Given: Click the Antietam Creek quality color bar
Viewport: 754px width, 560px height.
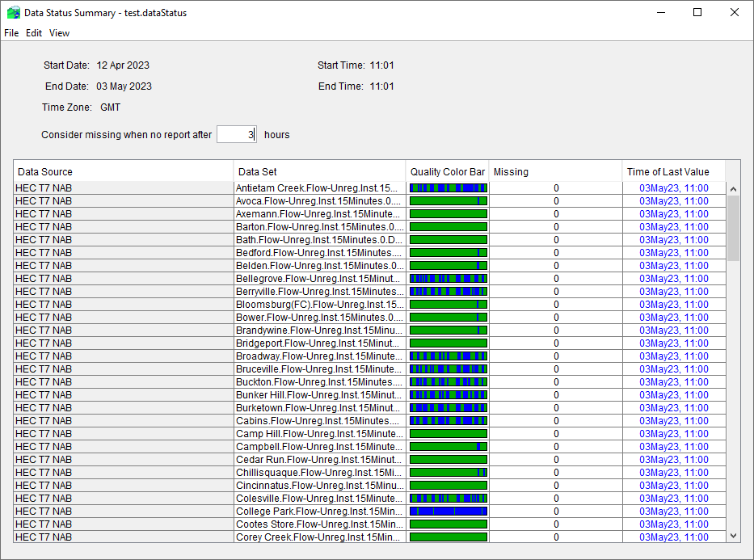Looking at the screenshot, I should pyautogui.click(x=449, y=188).
